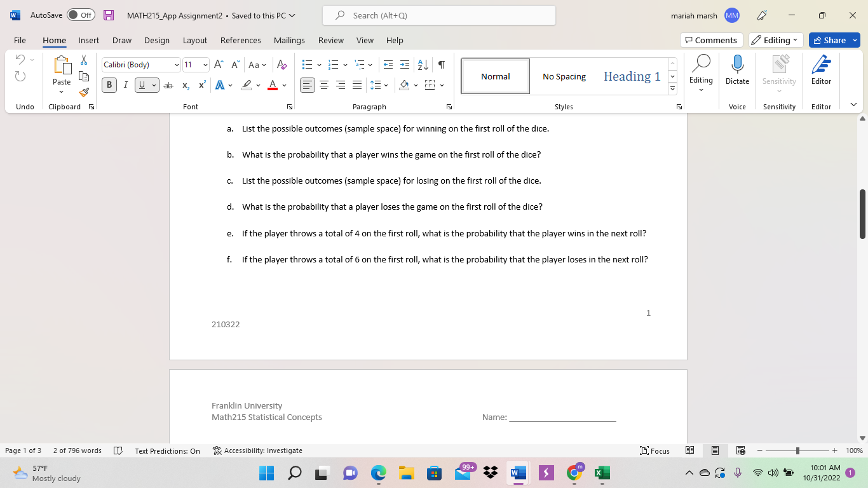The image size is (868, 488).
Task: Switch to the Insert ribbon tab
Action: 89,40
